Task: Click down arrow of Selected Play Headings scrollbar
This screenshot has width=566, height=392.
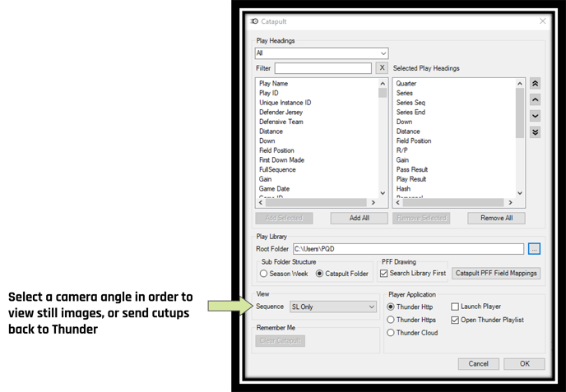Action: click(x=520, y=193)
